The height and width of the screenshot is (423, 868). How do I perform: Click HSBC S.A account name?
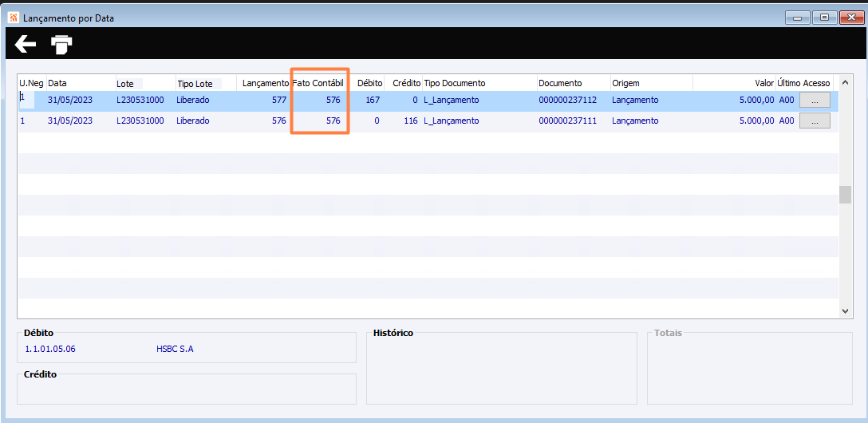point(175,350)
